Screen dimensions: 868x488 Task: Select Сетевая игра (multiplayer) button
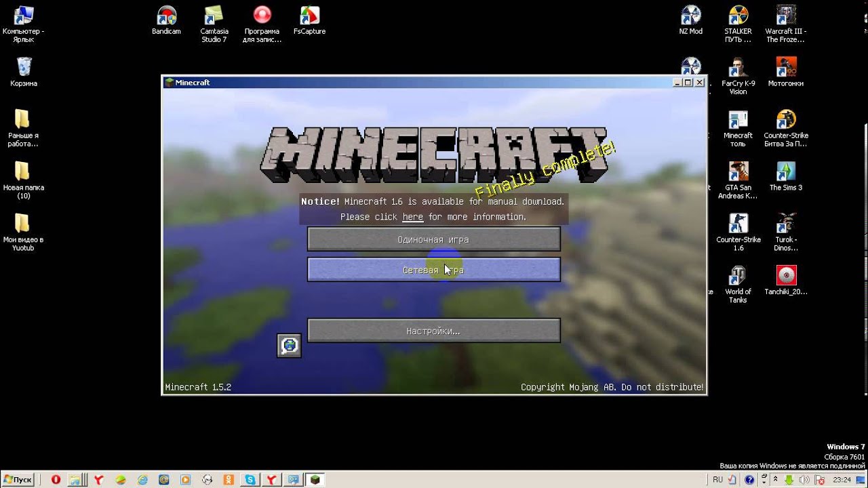click(x=434, y=270)
